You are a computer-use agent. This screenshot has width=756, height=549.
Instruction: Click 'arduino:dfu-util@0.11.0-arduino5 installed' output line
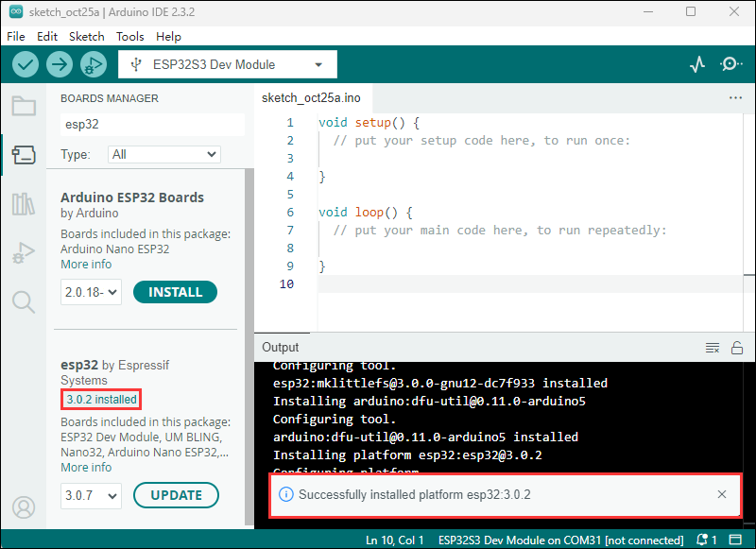pyautogui.click(x=425, y=437)
